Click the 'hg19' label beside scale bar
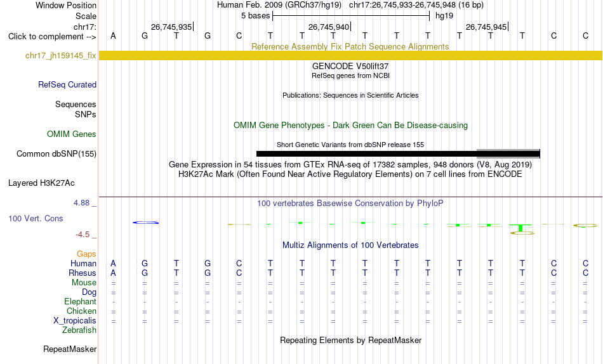The height and width of the screenshot is (364, 603). [444, 16]
